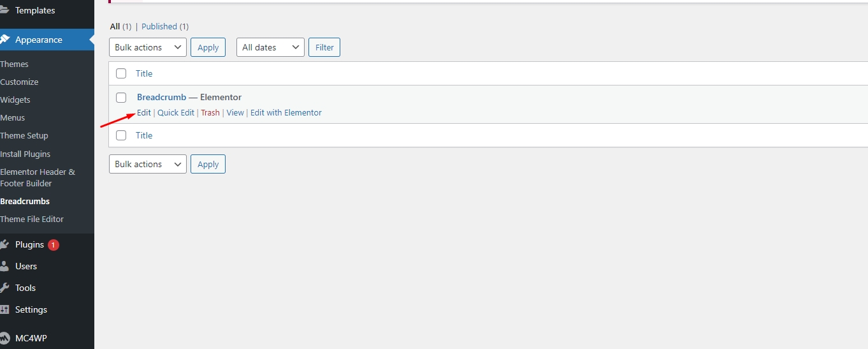Screen dimensions: 868x349
Task: Open the All dates filter dropdown
Action: pos(270,47)
